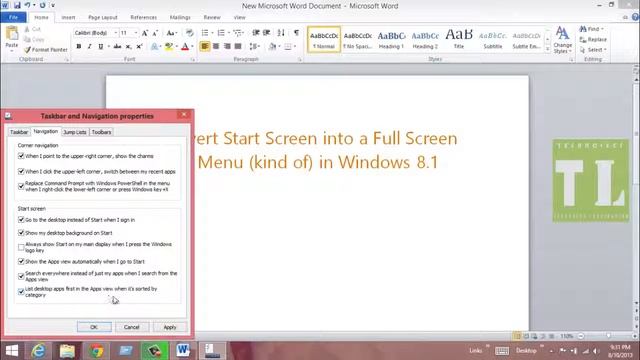Open Word Help question mark icon
This screenshot has height=360, width=640.
pos(636,17)
